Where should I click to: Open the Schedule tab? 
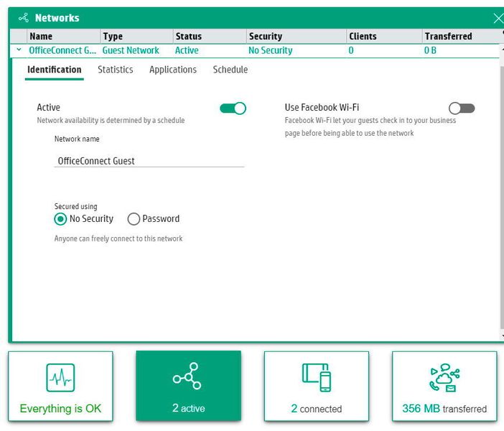[230, 70]
